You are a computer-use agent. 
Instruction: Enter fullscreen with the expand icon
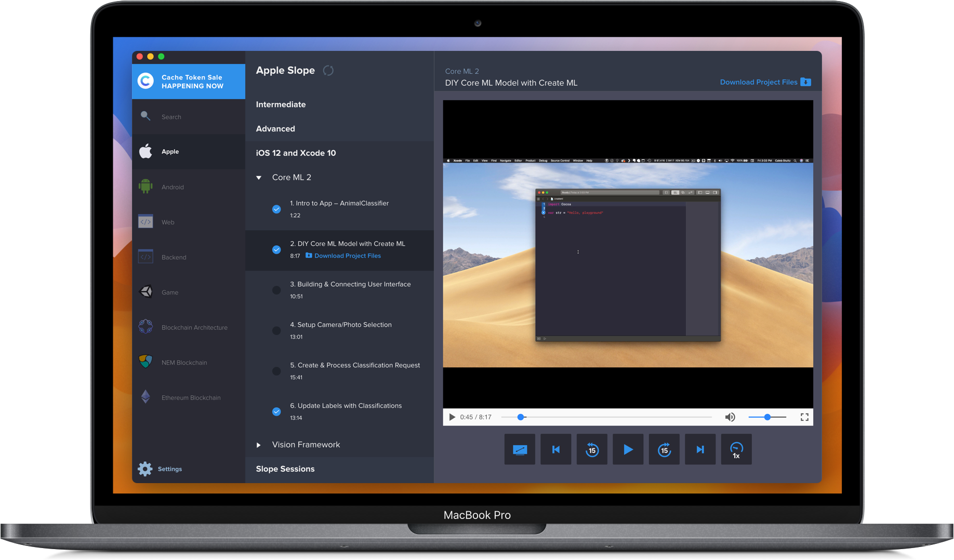pyautogui.click(x=804, y=417)
